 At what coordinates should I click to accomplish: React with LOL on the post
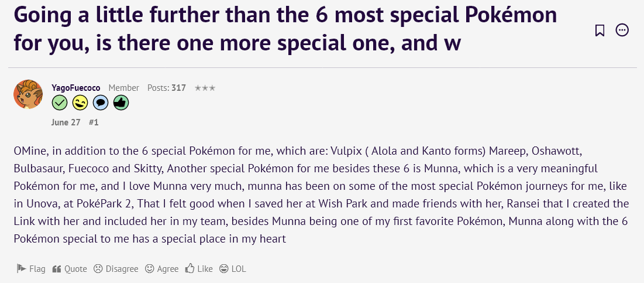[232, 269]
